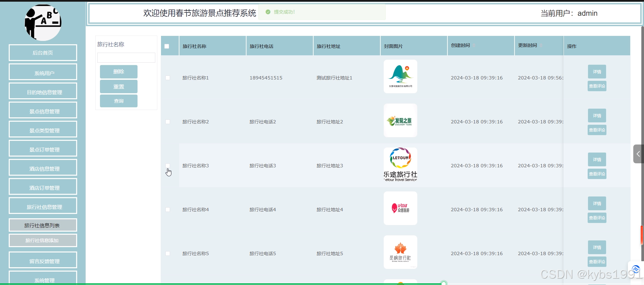Screen dimensions: 644x285
Task: Open 查看评论 for 旅行社名称1
Action: (x=597, y=86)
